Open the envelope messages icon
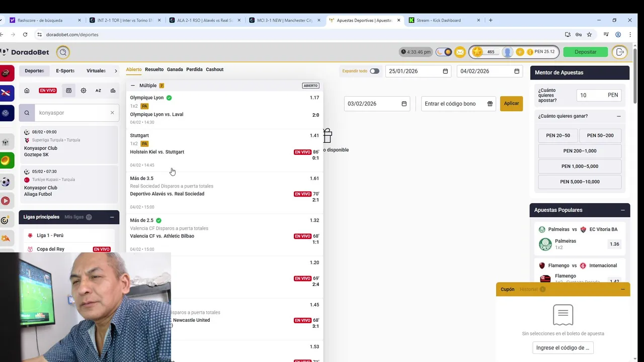644x362 pixels. point(460,52)
